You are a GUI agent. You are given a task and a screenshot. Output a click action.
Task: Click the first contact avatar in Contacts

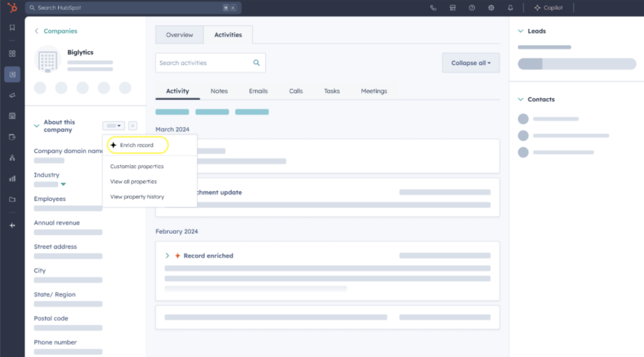[x=523, y=119]
